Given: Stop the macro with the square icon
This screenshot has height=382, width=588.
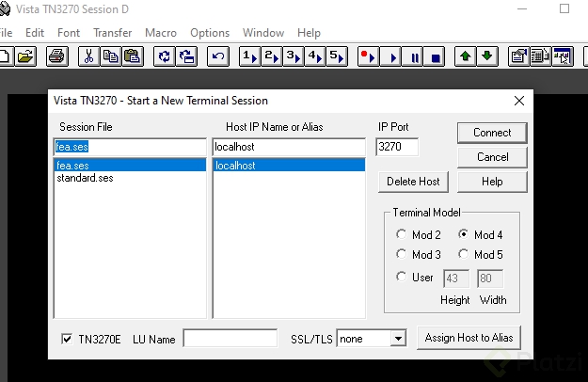Looking at the screenshot, I should pos(435,56).
